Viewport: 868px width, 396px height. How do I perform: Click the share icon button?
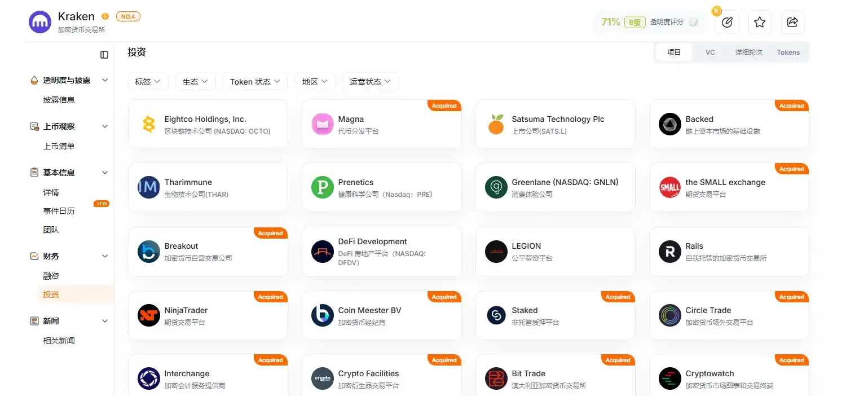tap(792, 22)
